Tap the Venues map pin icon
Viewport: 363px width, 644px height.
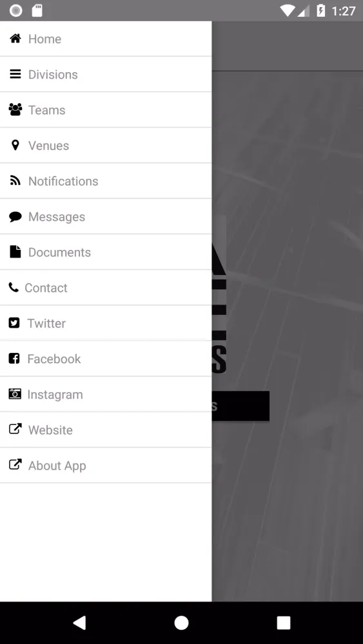coord(15,146)
